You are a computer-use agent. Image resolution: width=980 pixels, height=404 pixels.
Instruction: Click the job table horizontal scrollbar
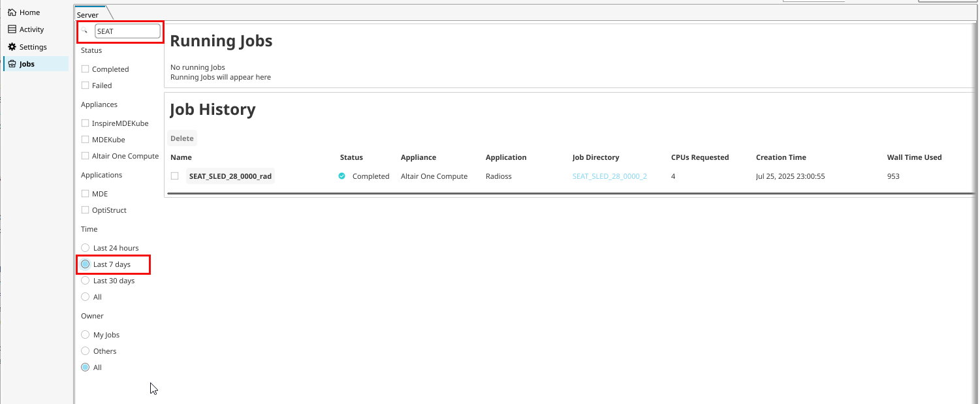[570, 193]
